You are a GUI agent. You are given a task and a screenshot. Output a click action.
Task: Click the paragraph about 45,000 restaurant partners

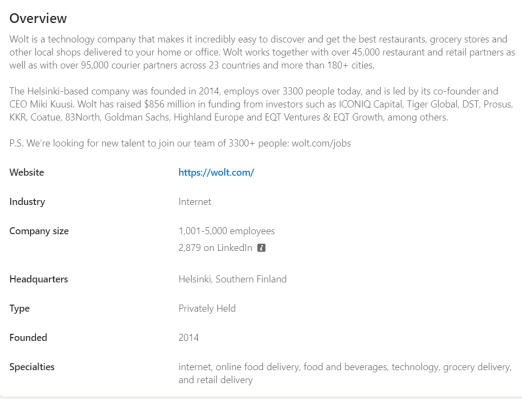click(262, 52)
